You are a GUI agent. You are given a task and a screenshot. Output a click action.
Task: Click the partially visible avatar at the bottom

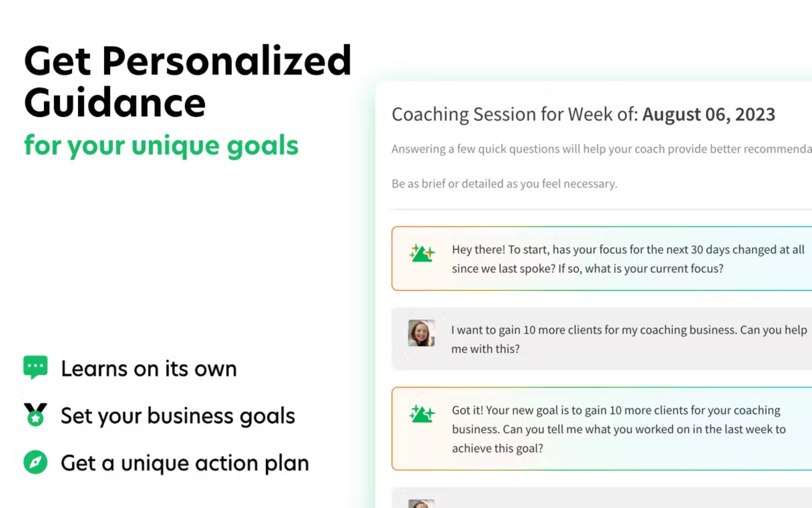click(x=421, y=504)
